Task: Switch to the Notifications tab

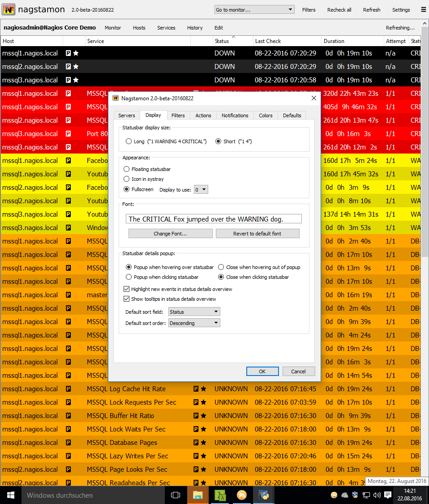Action: (x=235, y=115)
